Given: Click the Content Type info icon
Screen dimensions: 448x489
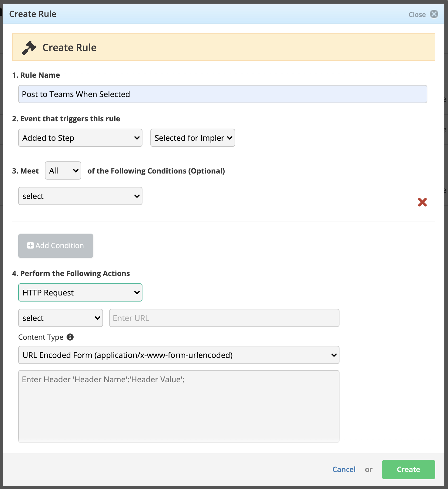Looking at the screenshot, I should pos(70,337).
